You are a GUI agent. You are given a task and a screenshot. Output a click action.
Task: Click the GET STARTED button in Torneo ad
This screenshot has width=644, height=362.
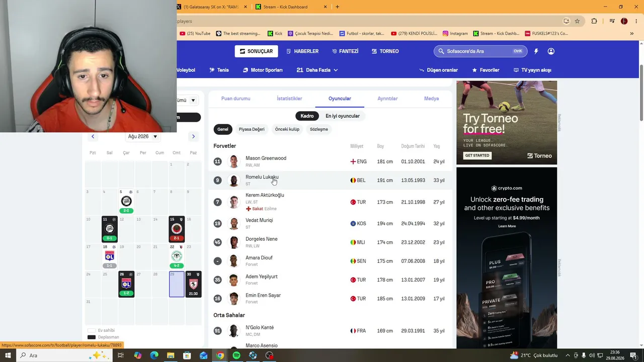pyautogui.click(x=477, y=155)
